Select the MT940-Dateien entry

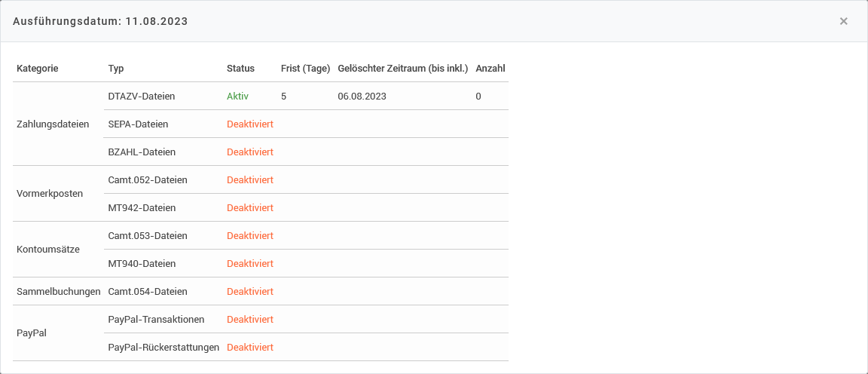142,264
